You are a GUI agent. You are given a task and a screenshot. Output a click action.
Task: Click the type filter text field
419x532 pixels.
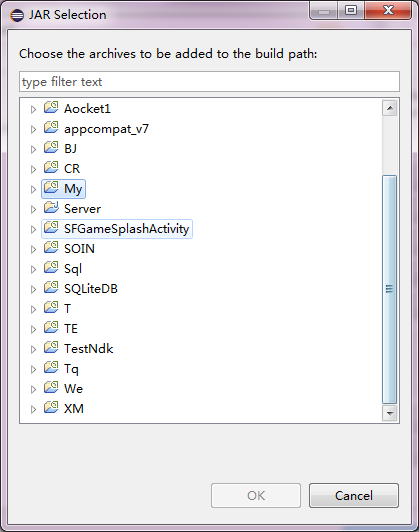tap(209, 81)
